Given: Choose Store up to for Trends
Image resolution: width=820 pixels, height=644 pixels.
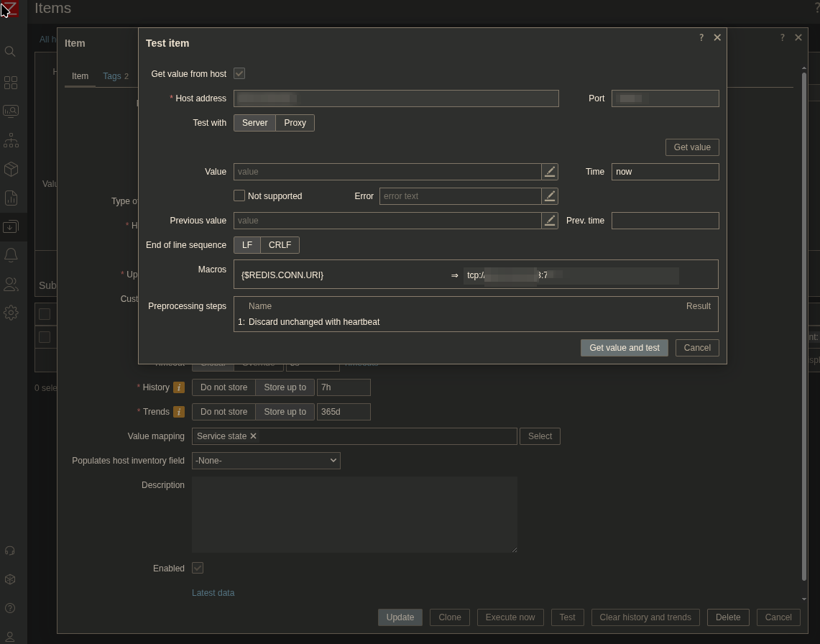Looking at the screenshot, I should coord(285,413).
